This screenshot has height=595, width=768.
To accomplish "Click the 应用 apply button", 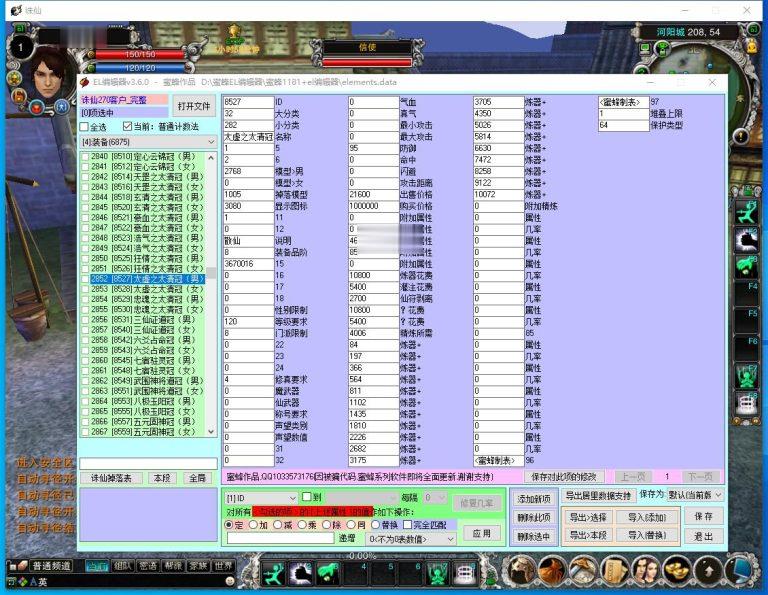I will [481, 533].
